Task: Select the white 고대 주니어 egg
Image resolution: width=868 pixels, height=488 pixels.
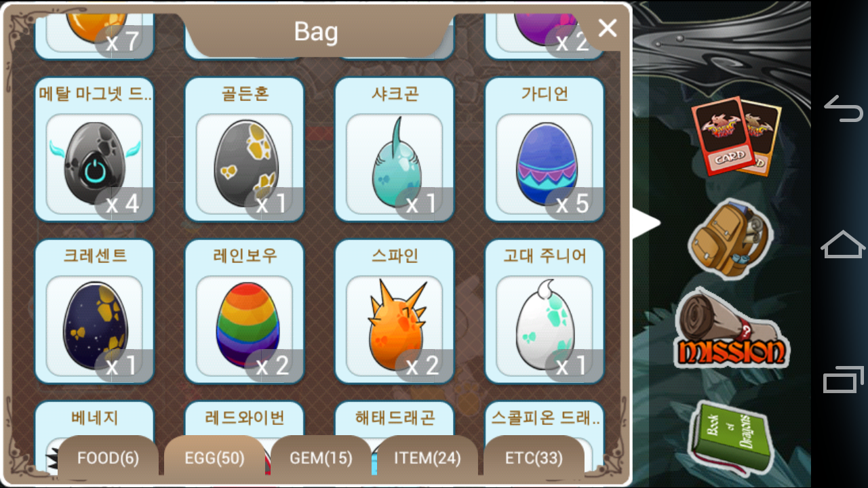Action: [545, 311]
